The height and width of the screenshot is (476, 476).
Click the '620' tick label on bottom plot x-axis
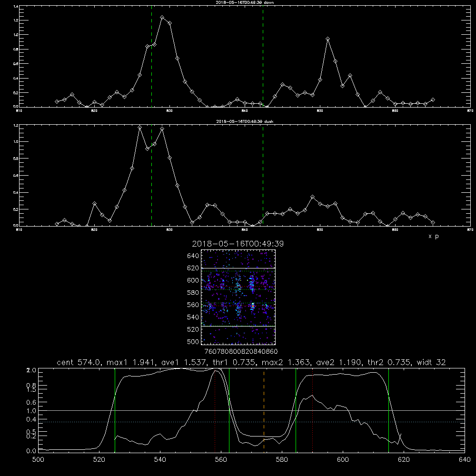(404, 460)
